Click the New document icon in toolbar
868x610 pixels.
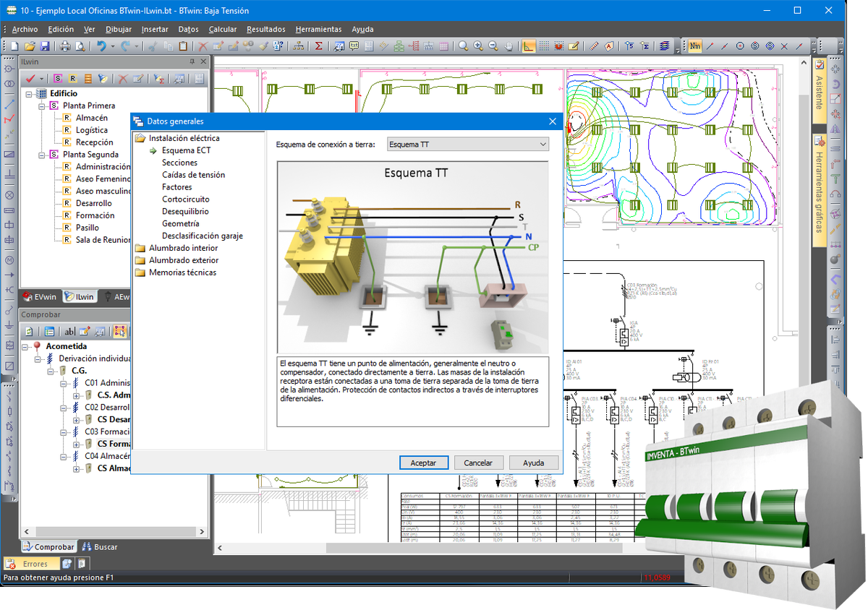click(14, 46)
